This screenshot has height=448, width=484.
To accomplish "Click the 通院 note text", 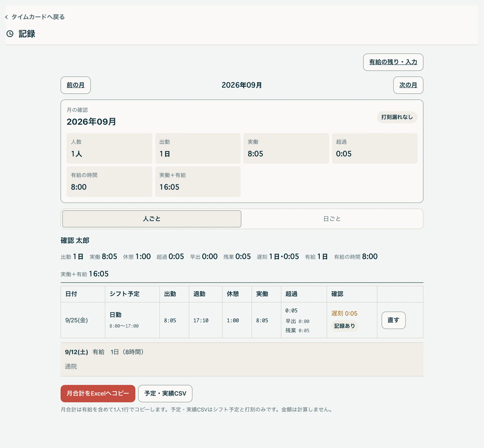I will [71, 367].
